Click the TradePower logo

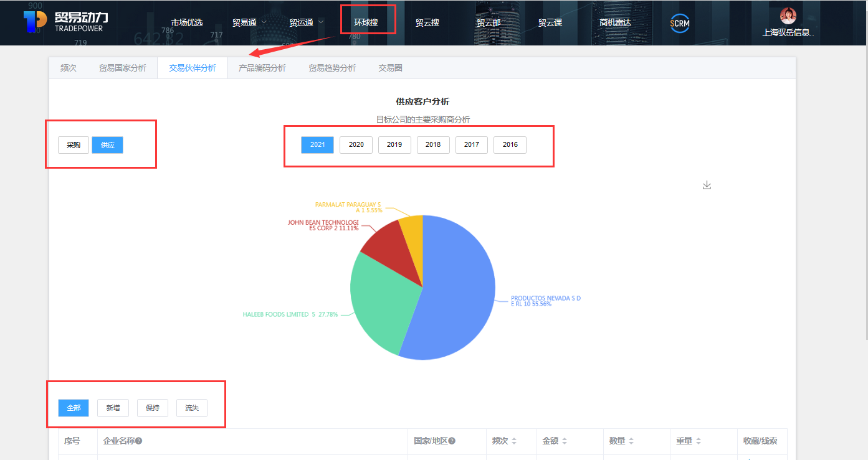67,22
